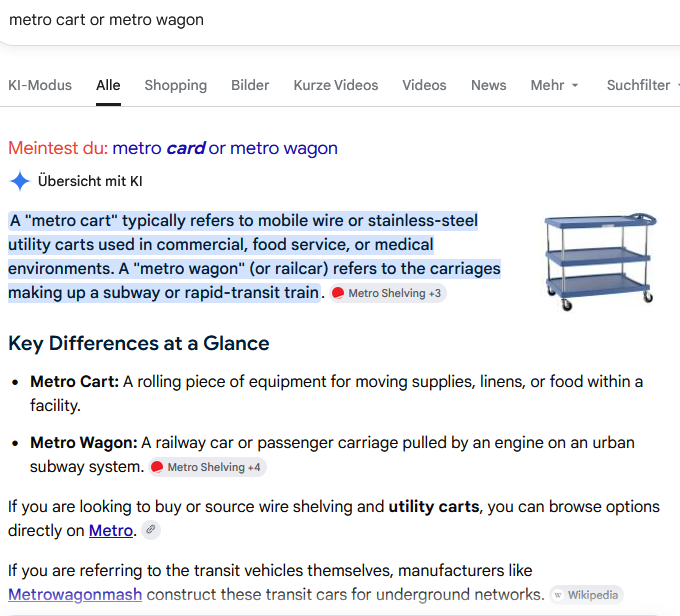
Task: Click the blue AI sparkle icon
Action: 20,181
